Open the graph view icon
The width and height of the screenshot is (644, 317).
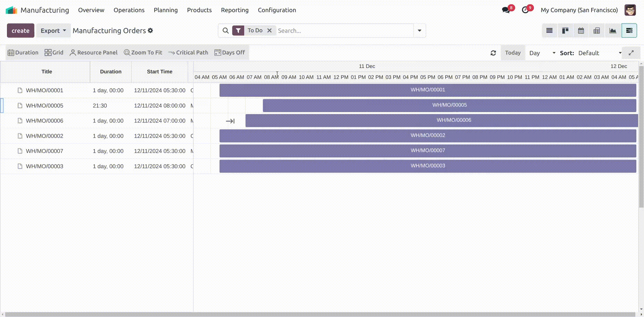click(613, 31)
